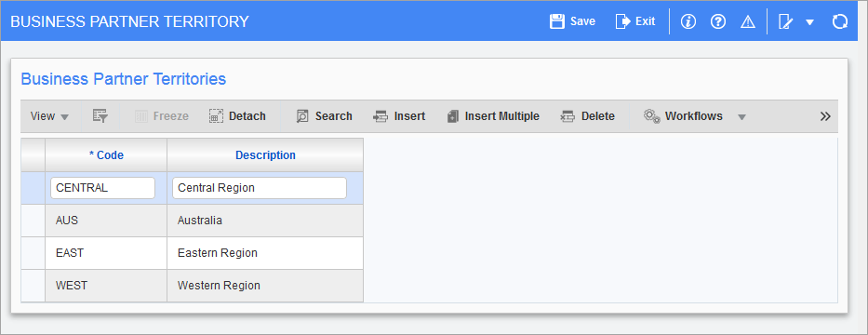This screenshot has width=868, height=335.
Task: Click the Search toolbar button
Action: [324, 116]
